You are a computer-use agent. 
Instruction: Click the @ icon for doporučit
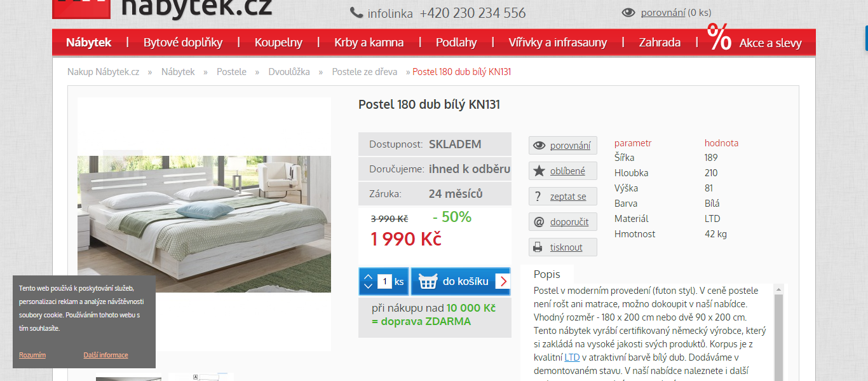(539, 221)
